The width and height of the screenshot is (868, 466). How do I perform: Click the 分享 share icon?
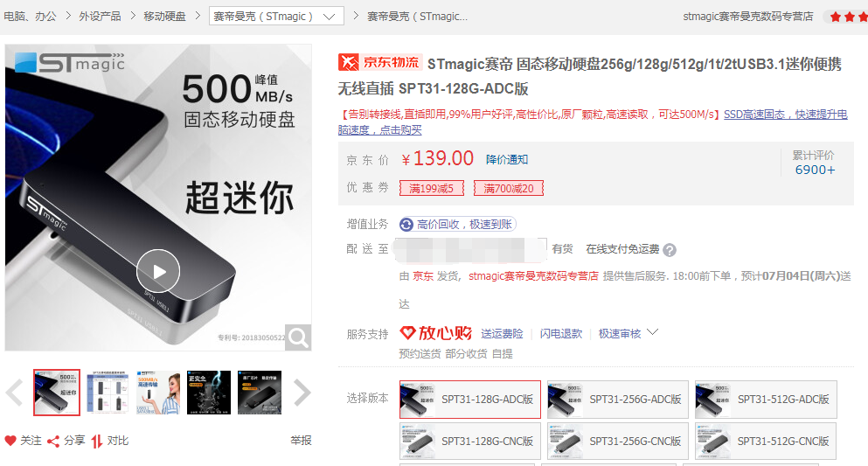pyautogui.click(x=53, y=442)
